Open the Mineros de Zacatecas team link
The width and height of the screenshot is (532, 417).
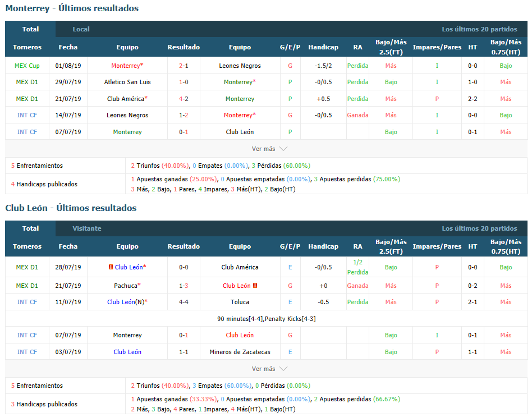(240, 352)
